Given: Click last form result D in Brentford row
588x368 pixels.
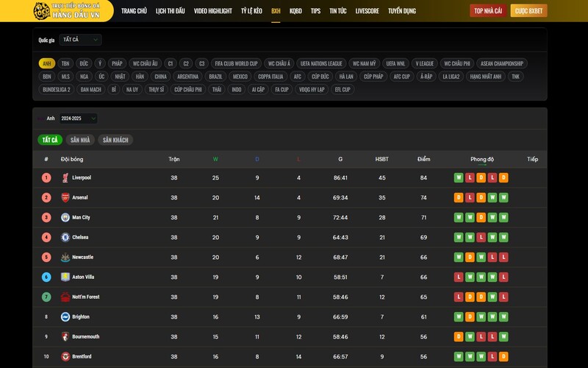Looking at the screenshot, I should tap(503, 357).
